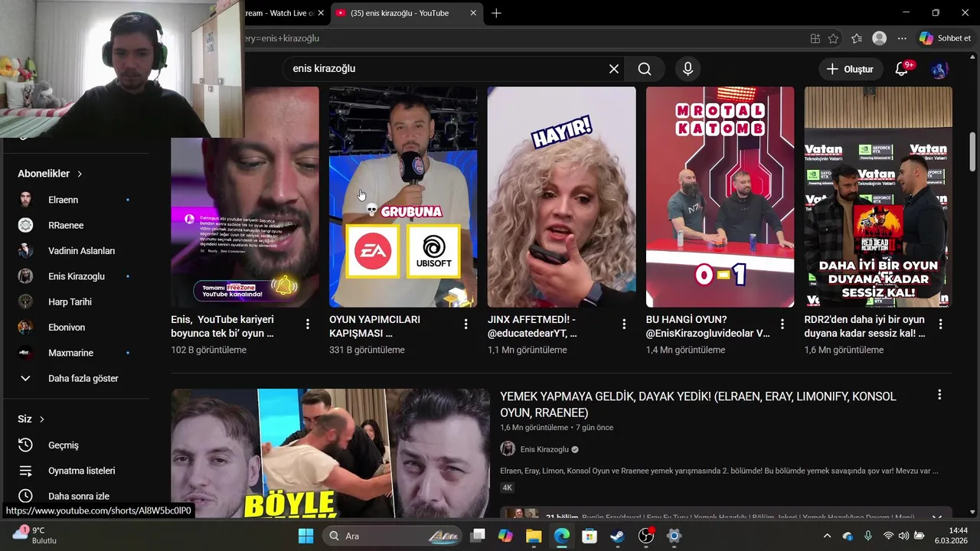
Task: Open Copilot from the taskbar
Action: 505,536
